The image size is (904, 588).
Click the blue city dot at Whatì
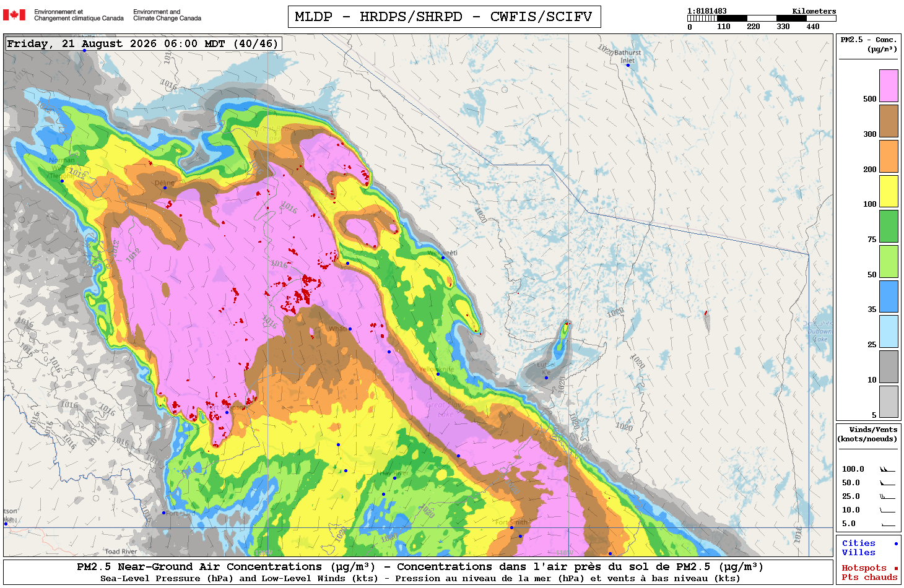[350, 329]
